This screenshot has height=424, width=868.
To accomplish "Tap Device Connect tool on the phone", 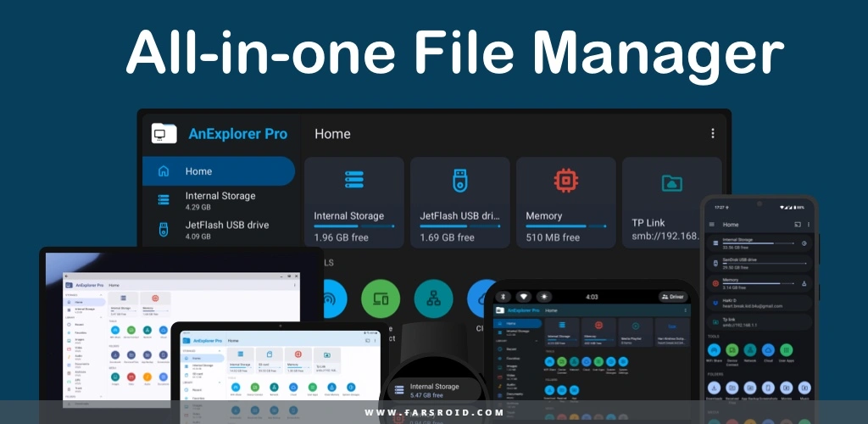I will tap(732, 350).
